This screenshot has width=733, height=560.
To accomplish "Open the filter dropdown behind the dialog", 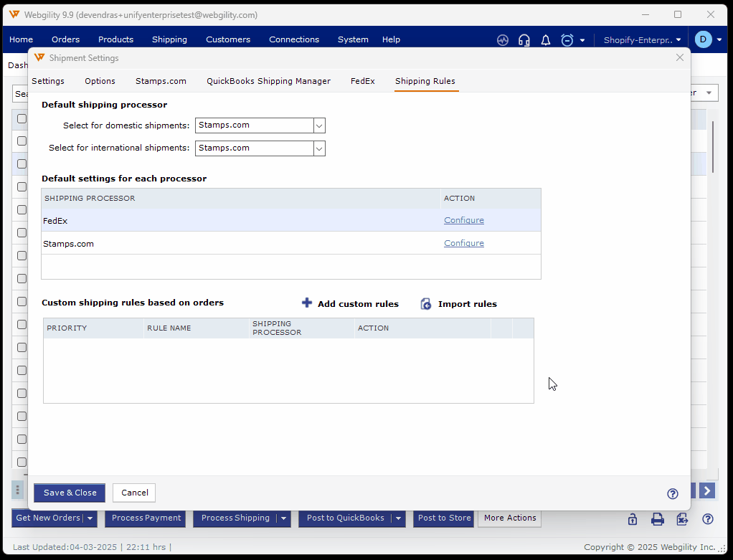I will click(x=709, y=93).
